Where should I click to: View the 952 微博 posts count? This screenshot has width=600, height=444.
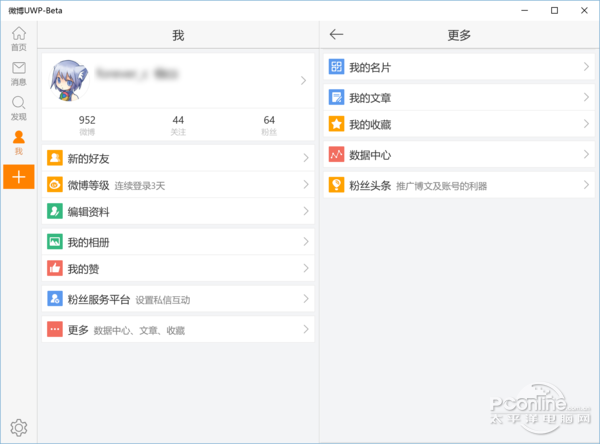[x=87, y=125]
